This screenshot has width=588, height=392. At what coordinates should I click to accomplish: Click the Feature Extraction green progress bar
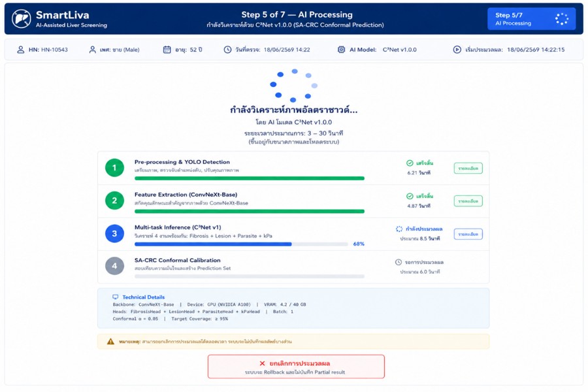coord(250,211)
